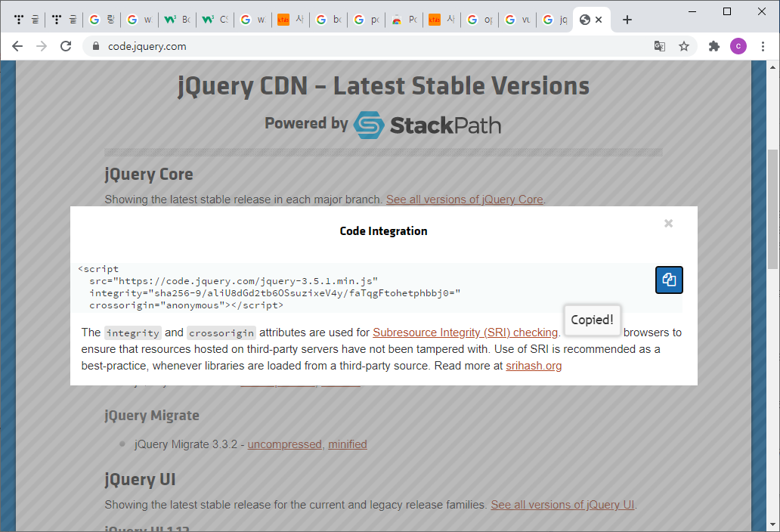Open the Chrome profile avatar
780x532 pixels.
click(x=738, y=46)
